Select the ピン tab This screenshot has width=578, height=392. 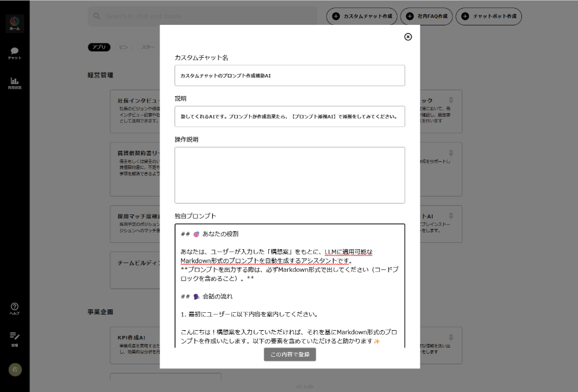[124, 47]
